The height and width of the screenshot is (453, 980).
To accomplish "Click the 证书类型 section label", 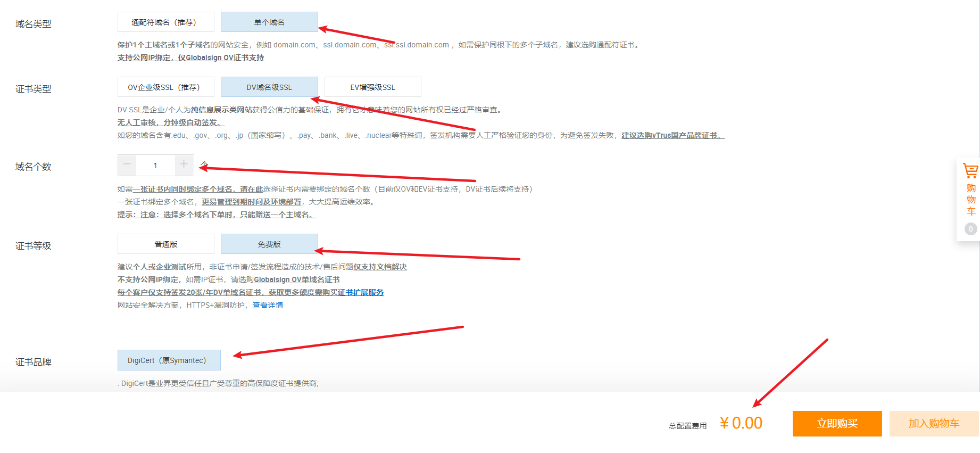I will click(34, 89).
